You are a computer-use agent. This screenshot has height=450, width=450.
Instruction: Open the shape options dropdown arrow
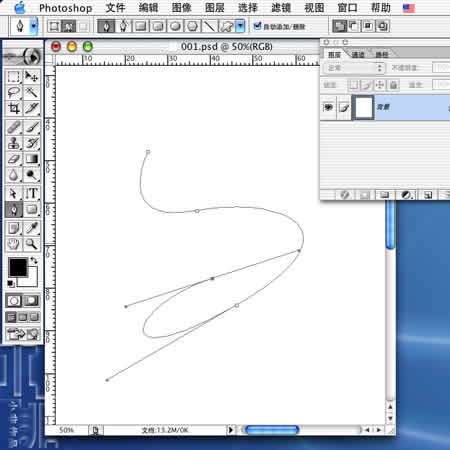(240, 26)
